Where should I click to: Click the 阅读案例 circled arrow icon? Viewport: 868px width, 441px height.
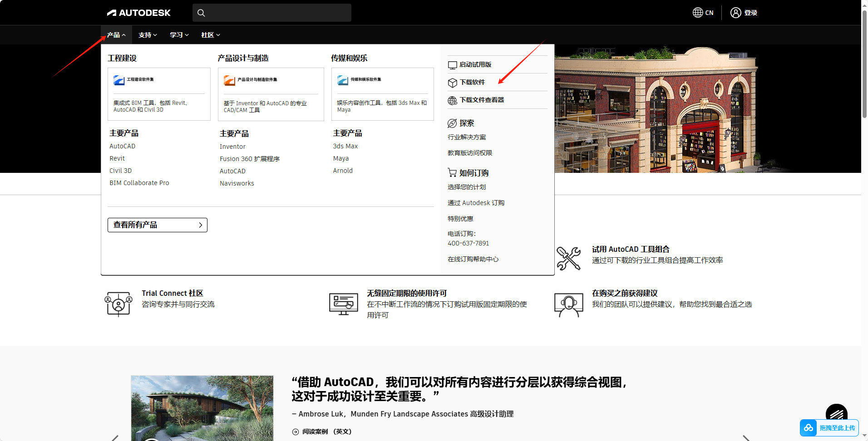point(296,432)
